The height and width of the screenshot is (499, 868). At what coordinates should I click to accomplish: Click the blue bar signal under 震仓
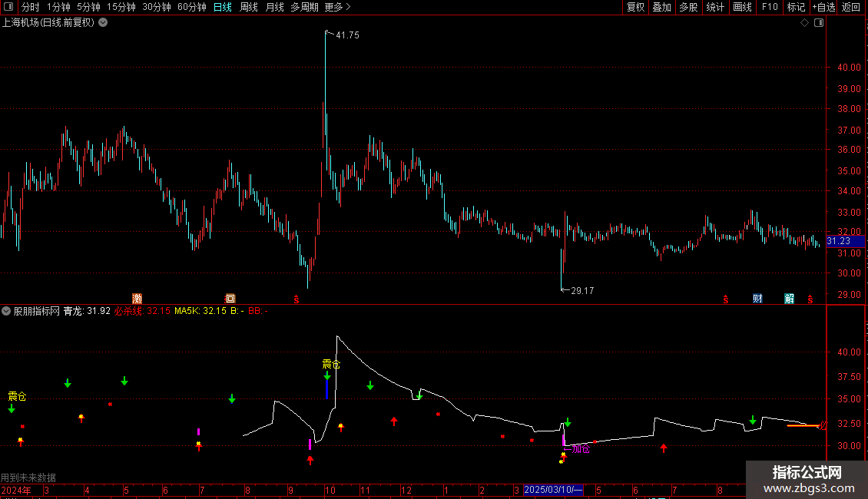pyautogui.click(x=326, y=389)
